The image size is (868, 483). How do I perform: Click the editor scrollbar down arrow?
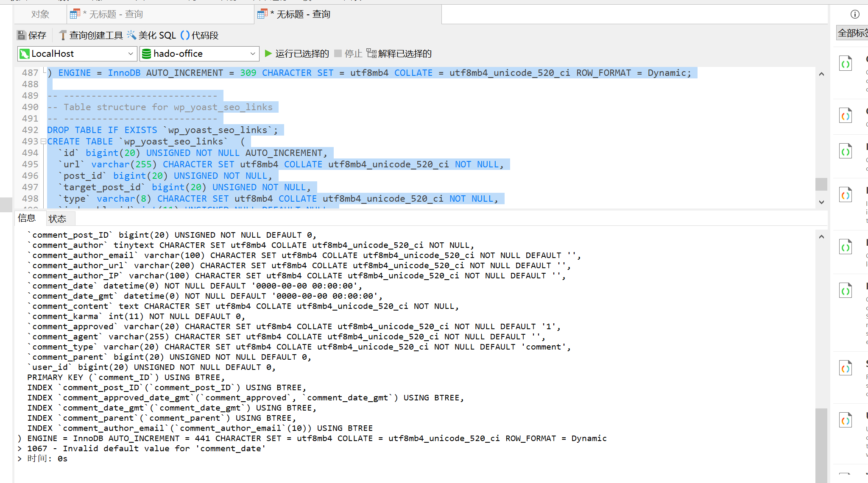pos(821,203)
